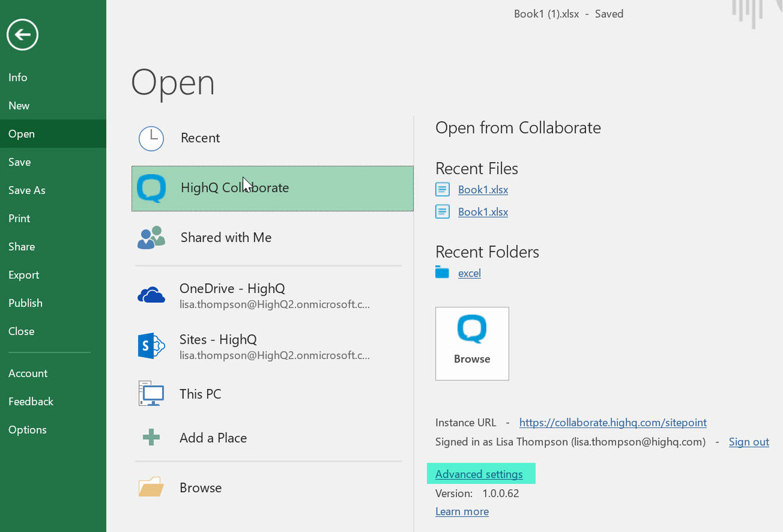Click the Book1 (1).xlsx title text

click(x=546, y=13)
